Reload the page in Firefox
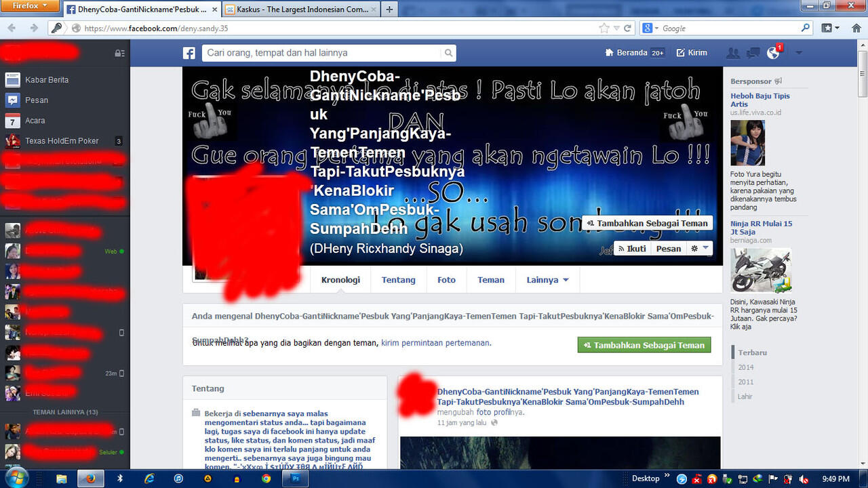 628,28
